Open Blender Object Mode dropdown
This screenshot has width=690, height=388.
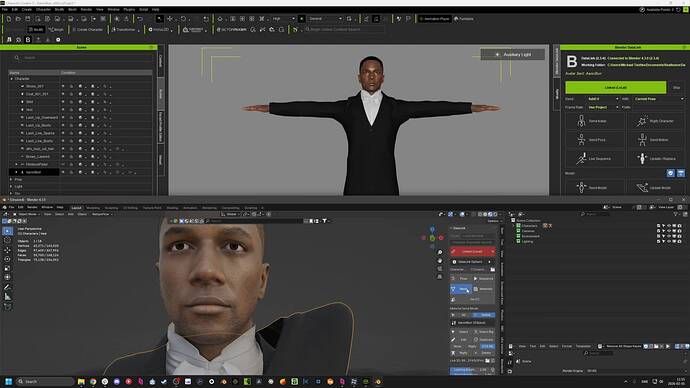(26, 214)
